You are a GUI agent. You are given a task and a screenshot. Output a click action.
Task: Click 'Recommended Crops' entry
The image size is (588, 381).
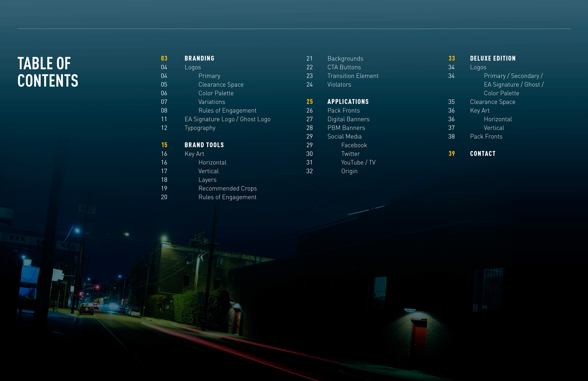click(x=228, y=189)
